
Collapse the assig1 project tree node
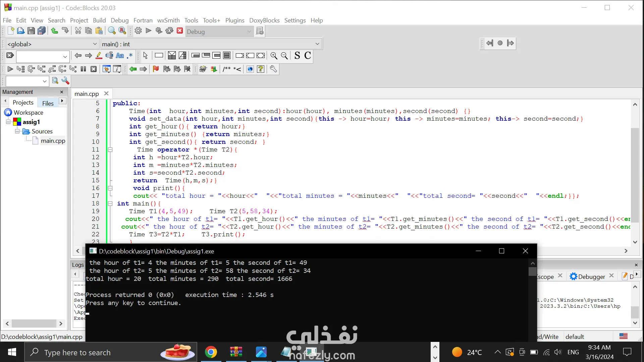(x=8, y=122)
